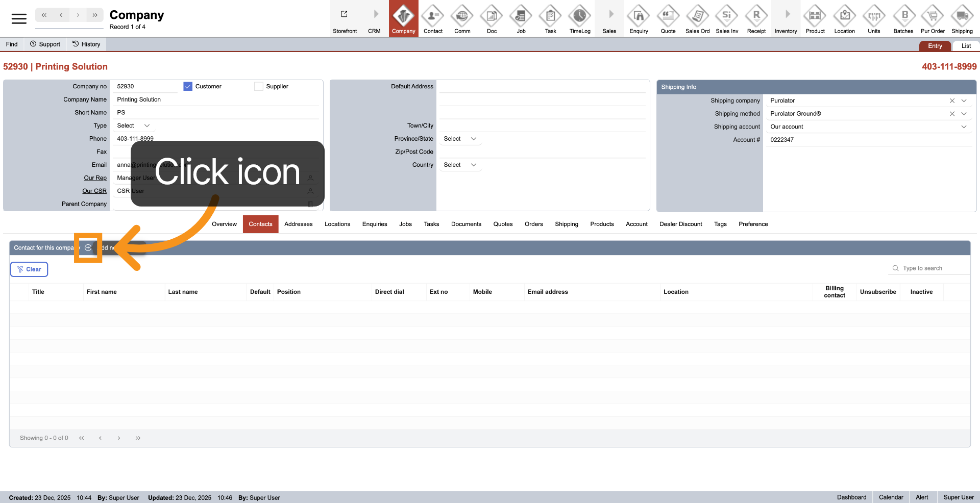Follow the Our Rep link
Screen dimensions: 980x503
point(95,178)
